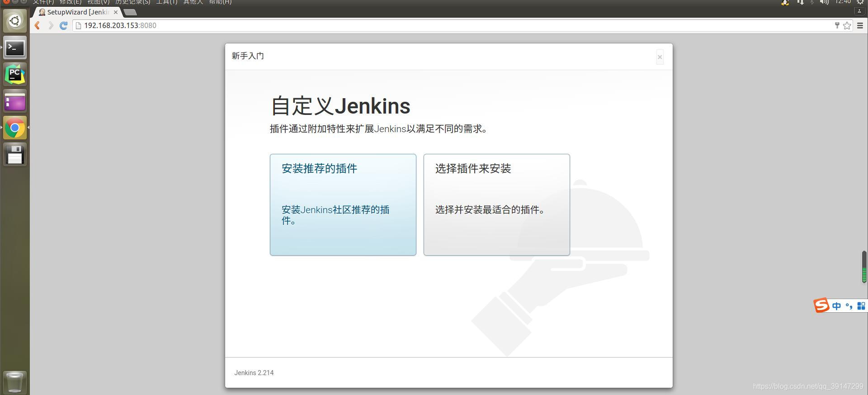Open the Sogou toolbox grid icon
Image resolution: width=868 pixels, height=395 pixels.
(861, 306)
